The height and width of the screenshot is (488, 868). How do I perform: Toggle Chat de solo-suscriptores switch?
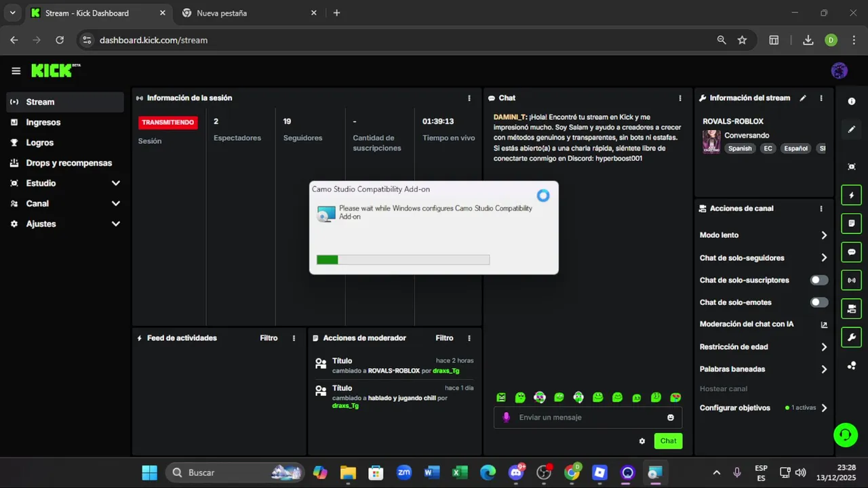point(819,280)
